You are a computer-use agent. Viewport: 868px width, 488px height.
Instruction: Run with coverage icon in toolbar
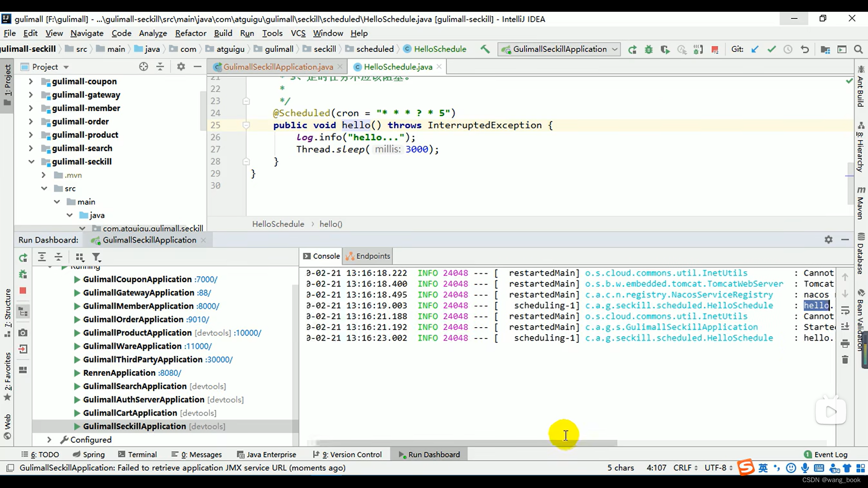665,49
